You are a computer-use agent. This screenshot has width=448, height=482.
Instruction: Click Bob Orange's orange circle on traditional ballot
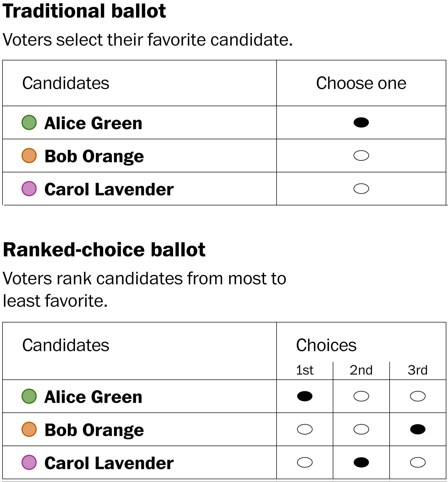click(x=29, y=155)
